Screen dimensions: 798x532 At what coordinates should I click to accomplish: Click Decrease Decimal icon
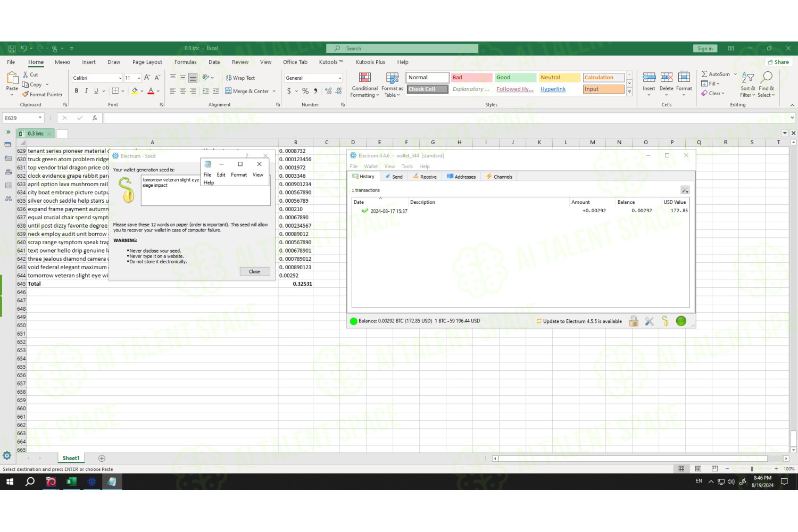point(338,91)
